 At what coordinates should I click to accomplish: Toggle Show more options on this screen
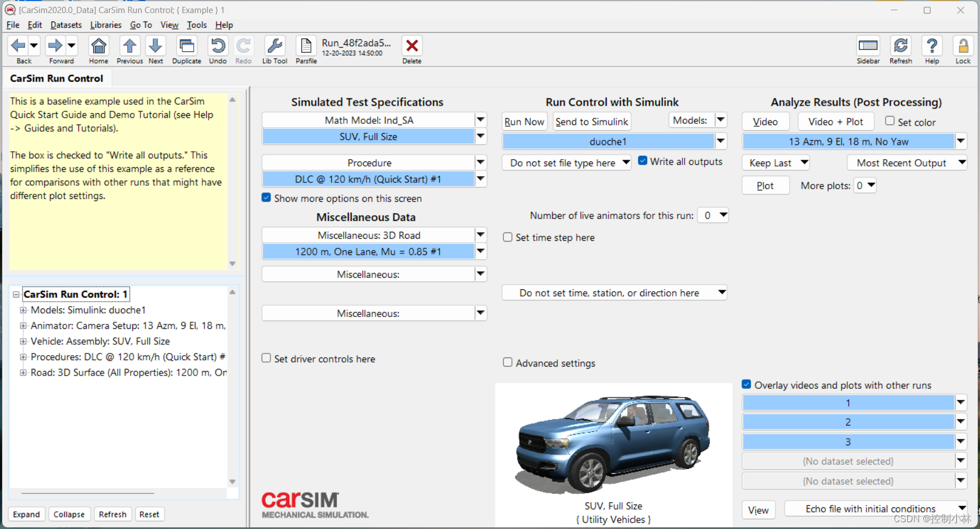coord(266,198)
